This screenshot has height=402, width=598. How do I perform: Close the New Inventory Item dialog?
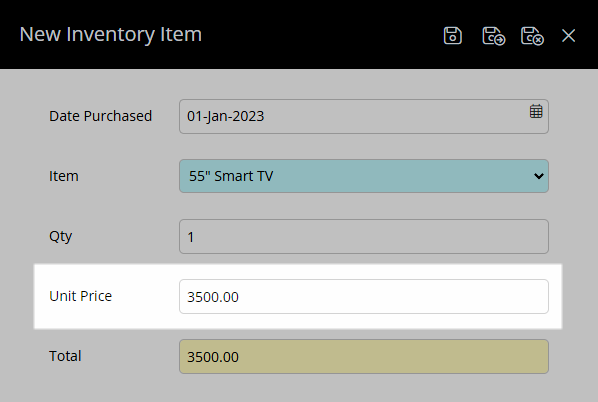pyautogui.click(x=568, y=36)
